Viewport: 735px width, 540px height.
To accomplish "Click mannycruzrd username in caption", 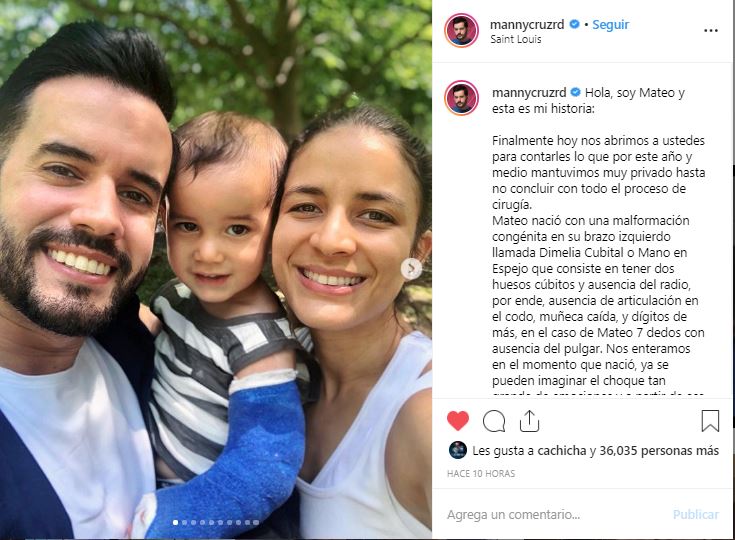I will point(529,92).
